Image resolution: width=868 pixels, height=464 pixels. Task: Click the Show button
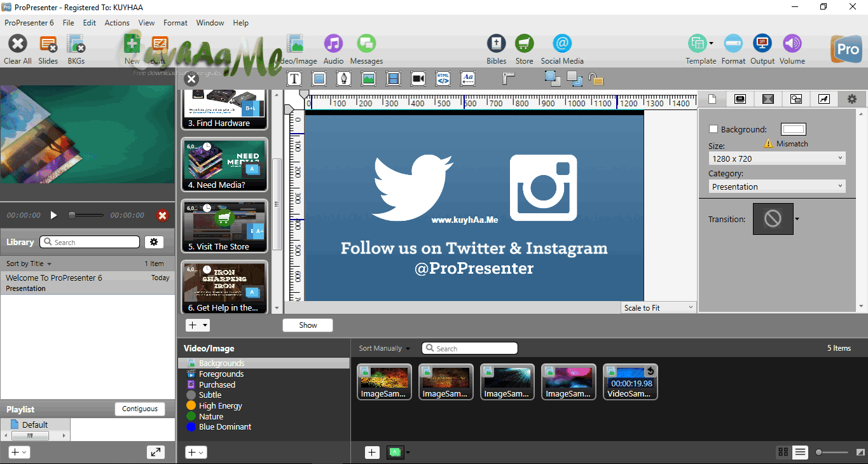[x=308, y=325]
